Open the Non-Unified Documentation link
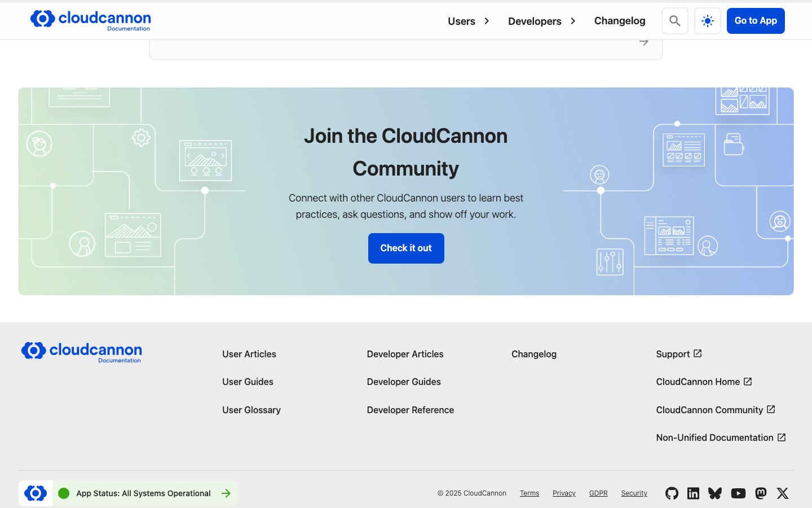The image size is (812, 508). point(721,437)
